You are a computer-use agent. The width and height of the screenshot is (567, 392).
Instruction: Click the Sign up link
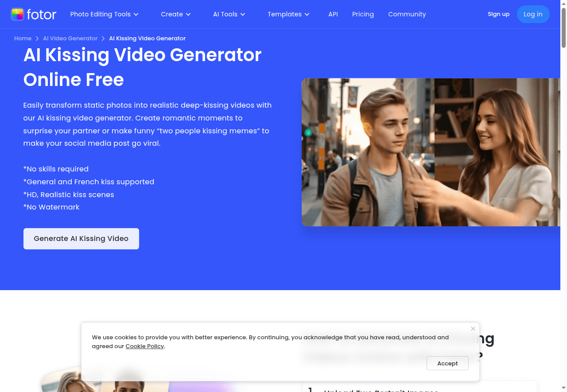[x=498, y=14]
